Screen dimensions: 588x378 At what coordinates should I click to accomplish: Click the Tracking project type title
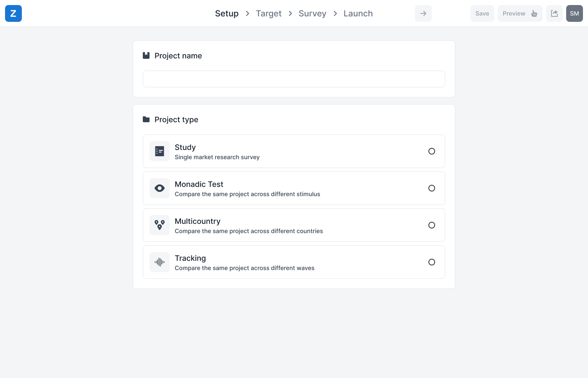(x=190, y=258)
